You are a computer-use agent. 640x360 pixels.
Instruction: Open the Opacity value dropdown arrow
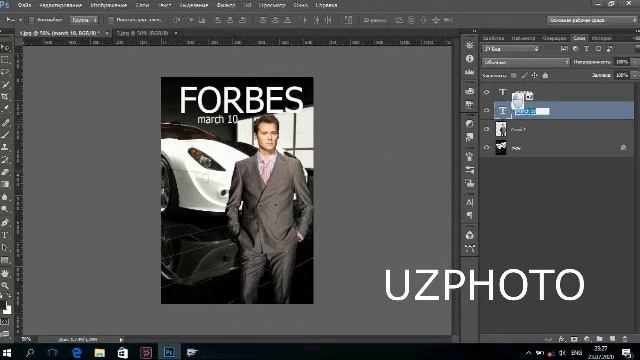click(635, 62)
